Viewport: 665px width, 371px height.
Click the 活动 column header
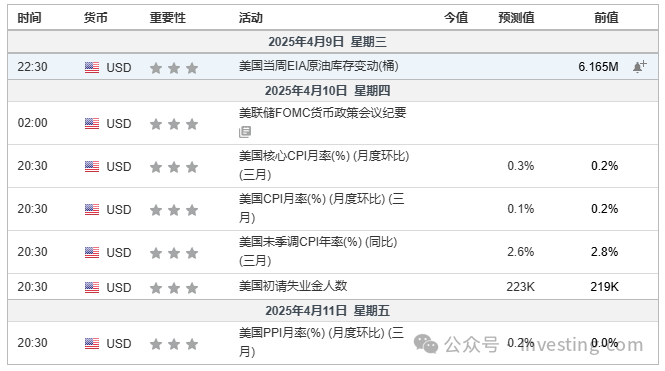(x=251, y=18)
